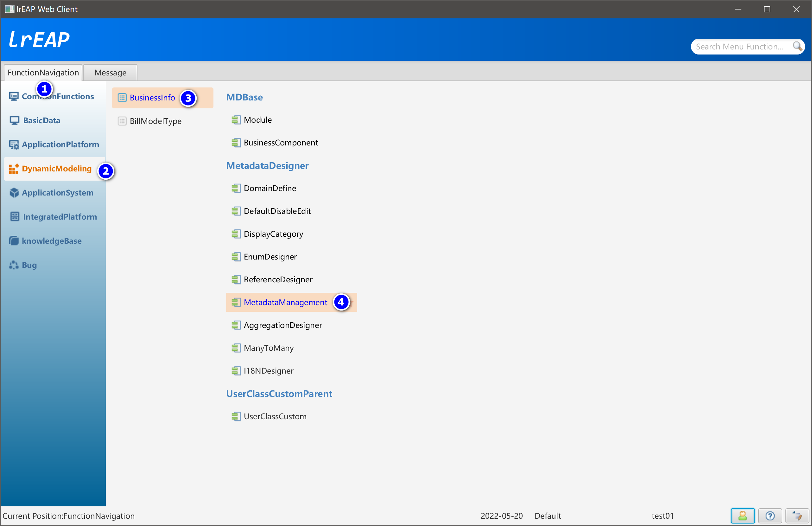Click the MDBase group heading
The width and height of the screenshot is (812, 526).
tap(244, 97)
